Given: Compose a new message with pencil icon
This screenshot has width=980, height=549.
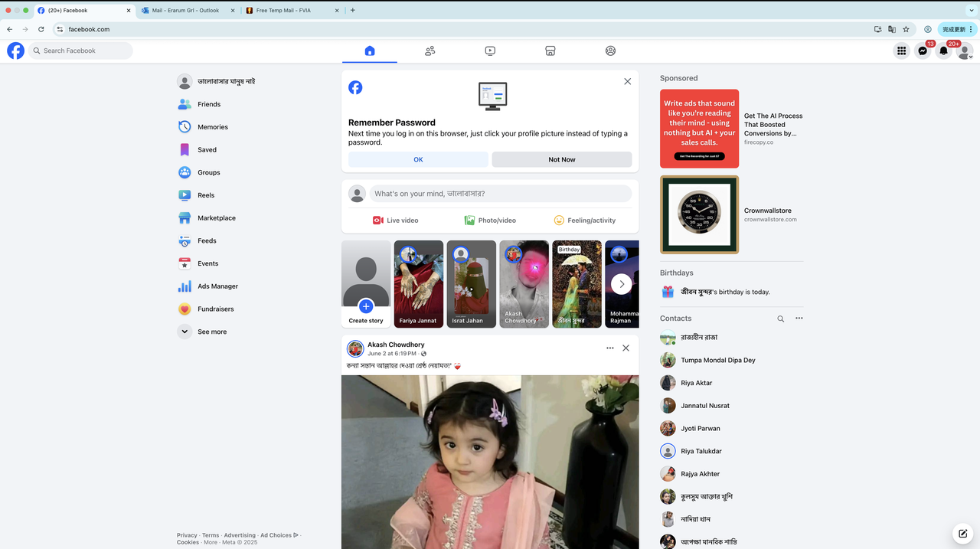Looking at the screenshot, I should pos(962,534).
